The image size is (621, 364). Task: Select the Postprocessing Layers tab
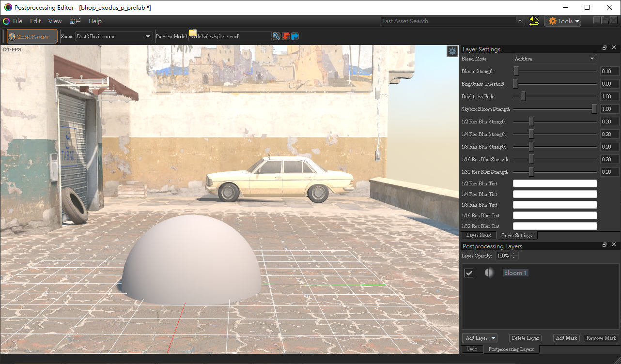(511, 349)
